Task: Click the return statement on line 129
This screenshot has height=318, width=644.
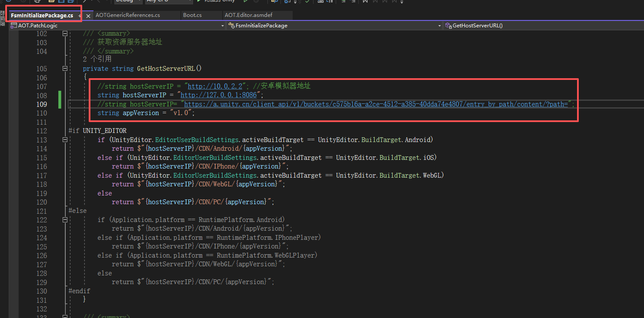Action: (193, 282)
